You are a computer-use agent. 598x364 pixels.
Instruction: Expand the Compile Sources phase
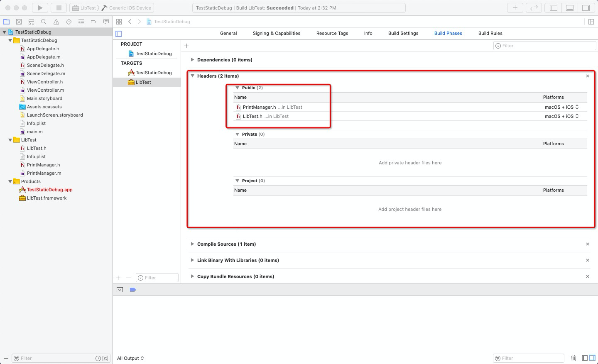(x=192, y=244)
